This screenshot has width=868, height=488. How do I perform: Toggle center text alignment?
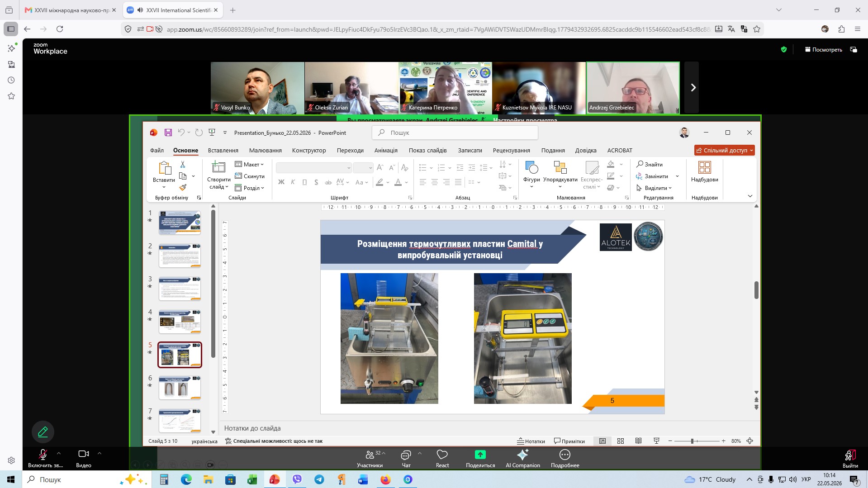tap(434, 182)
